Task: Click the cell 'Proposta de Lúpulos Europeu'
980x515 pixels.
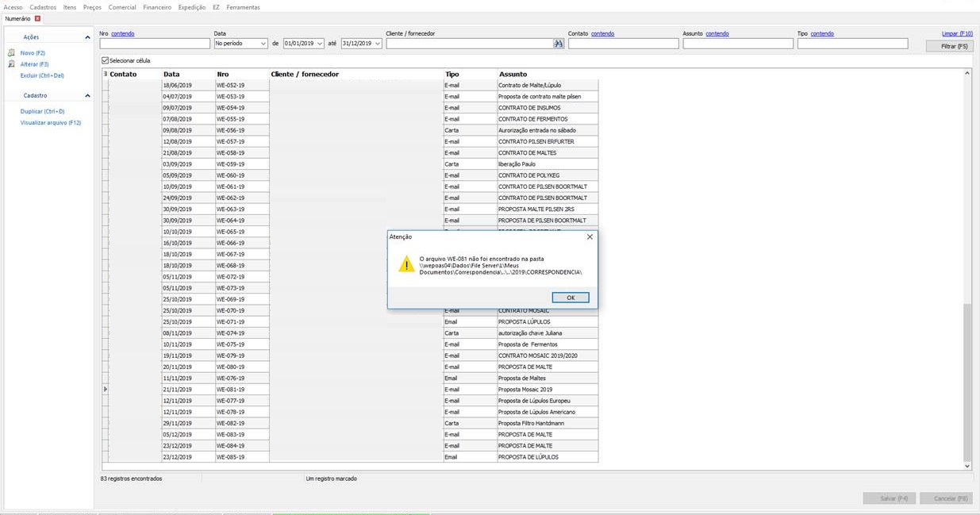Action: (x=547, y=401)
